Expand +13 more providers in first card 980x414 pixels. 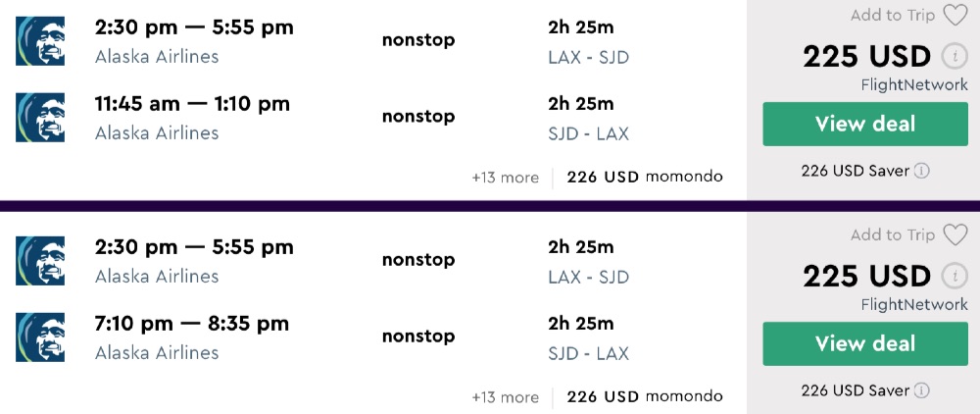coord(505,178)
